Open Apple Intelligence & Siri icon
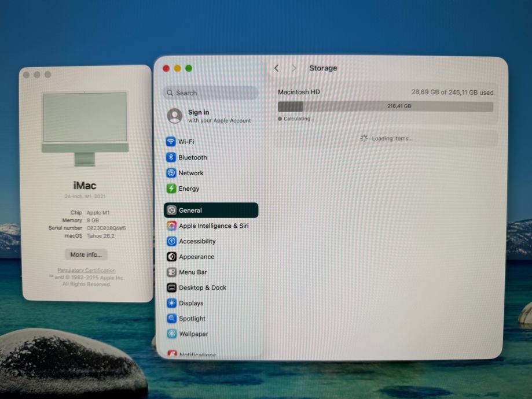The image size is (532, 399). [x=172, y=226]
